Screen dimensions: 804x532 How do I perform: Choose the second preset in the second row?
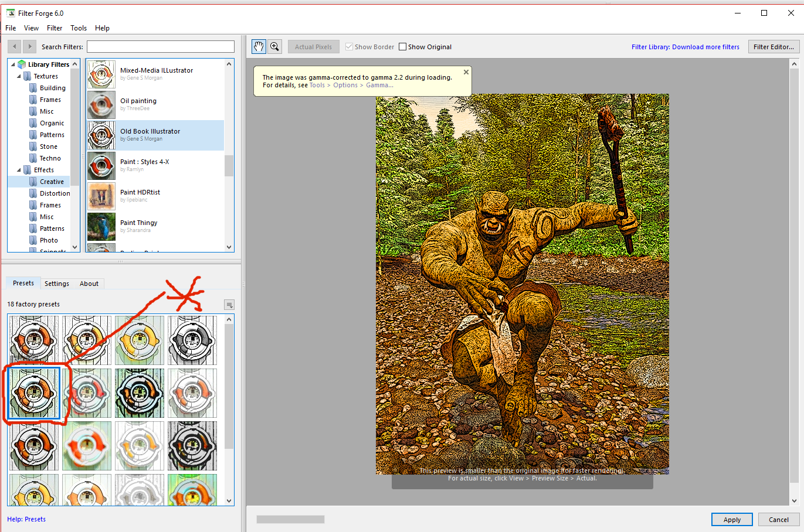tap(87, 393)
